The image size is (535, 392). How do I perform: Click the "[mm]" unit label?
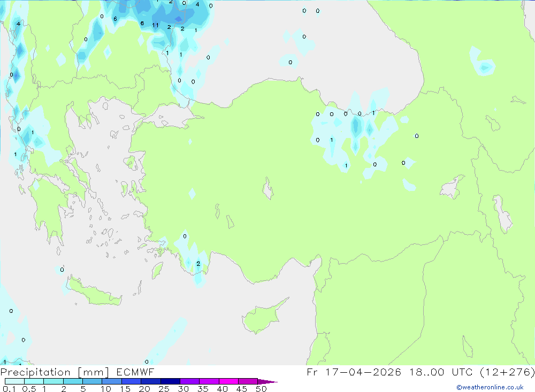(x=93, y=372)
